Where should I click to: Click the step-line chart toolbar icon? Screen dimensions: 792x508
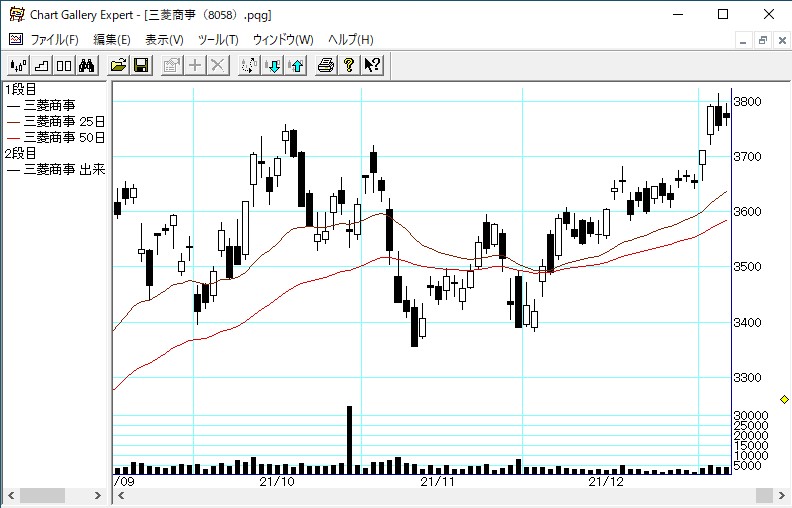coord(41,65)
